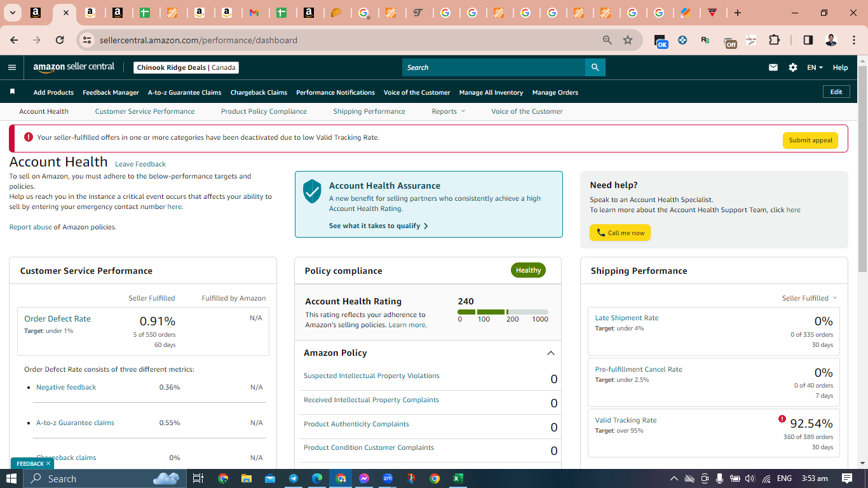Click the Call me now button
Viewport: 868px width, 488px height.
(x=620, y=233)
